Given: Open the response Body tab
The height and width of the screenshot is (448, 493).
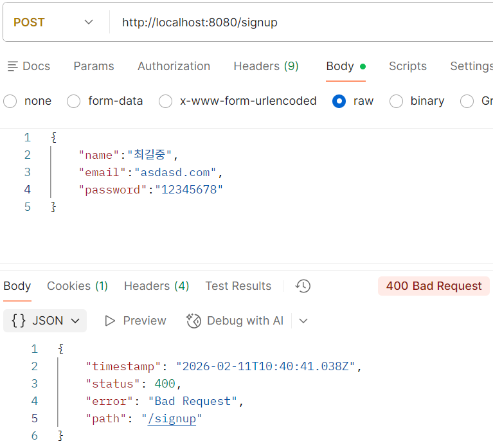Looking at the screenshot, I should 17,286.
